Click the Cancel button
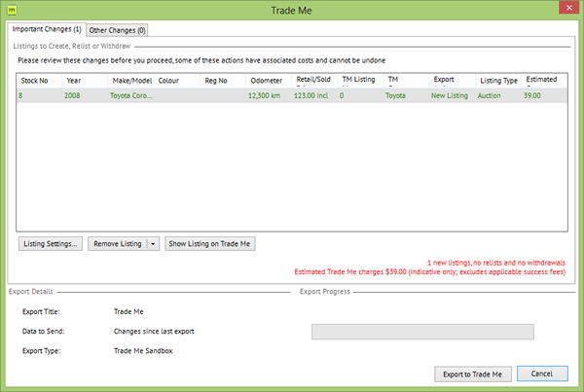Viewport: 584px width, 392px height. [x=542, y=374]
